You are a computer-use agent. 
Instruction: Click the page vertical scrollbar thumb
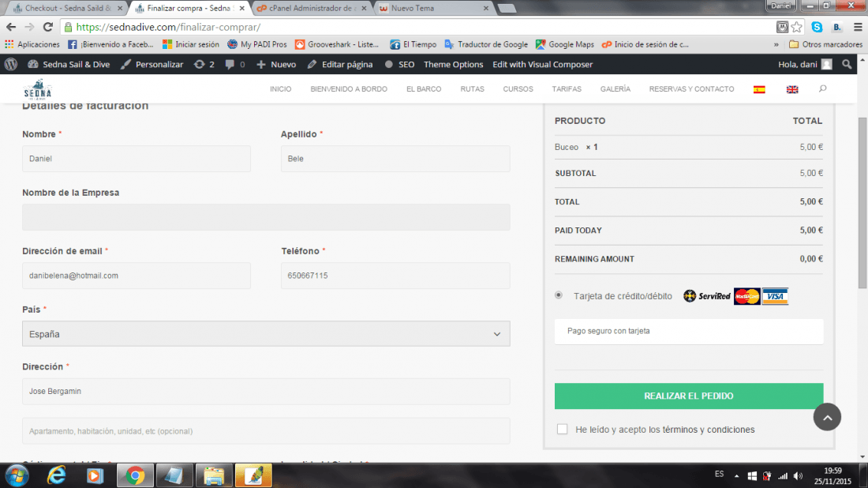tap(862, 202)
